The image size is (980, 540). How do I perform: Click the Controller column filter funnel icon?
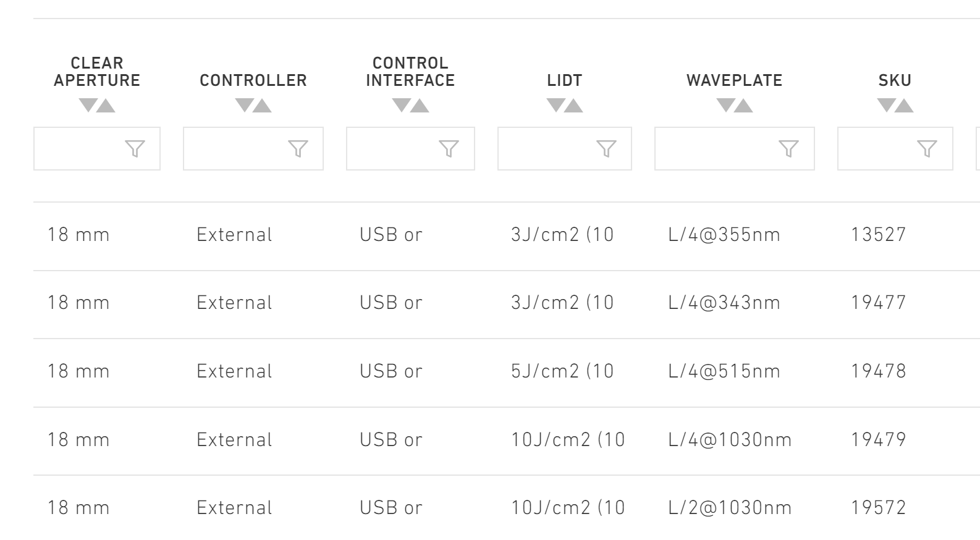(x=298, y=149)
